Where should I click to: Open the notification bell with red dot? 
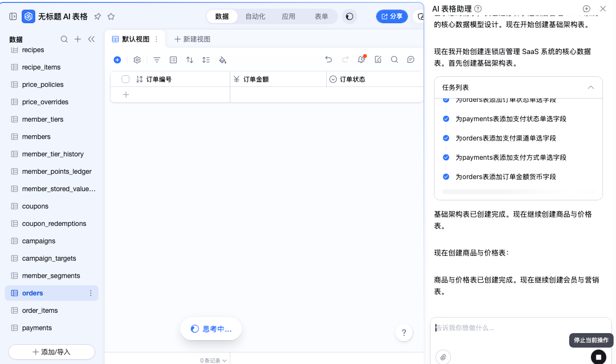361,59
